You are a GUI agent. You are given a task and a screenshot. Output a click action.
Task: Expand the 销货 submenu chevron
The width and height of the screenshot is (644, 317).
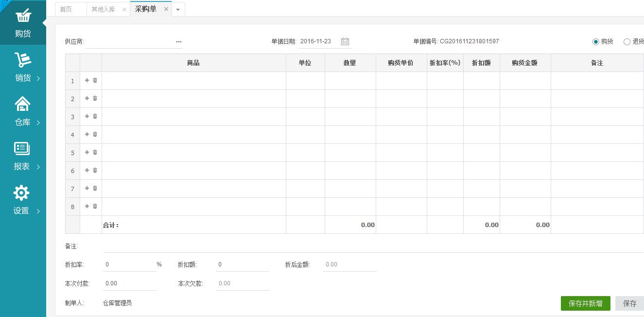point(38,78)
